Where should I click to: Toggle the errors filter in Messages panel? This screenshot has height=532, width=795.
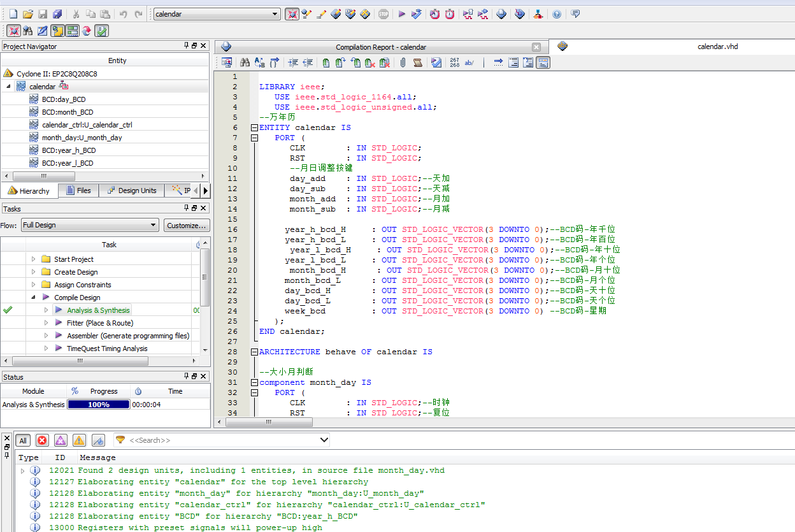coord(42,440)
